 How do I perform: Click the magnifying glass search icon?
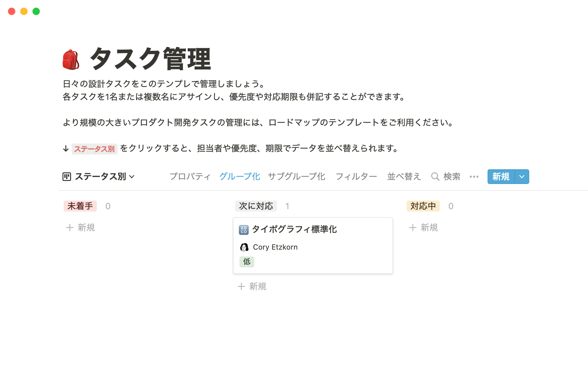tap(435, 177)
